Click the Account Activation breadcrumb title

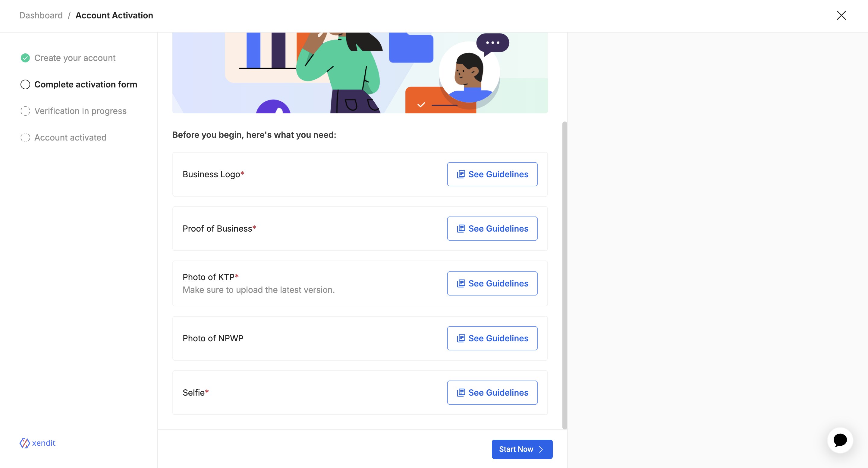pyautogui.click(x=114, y=15)
